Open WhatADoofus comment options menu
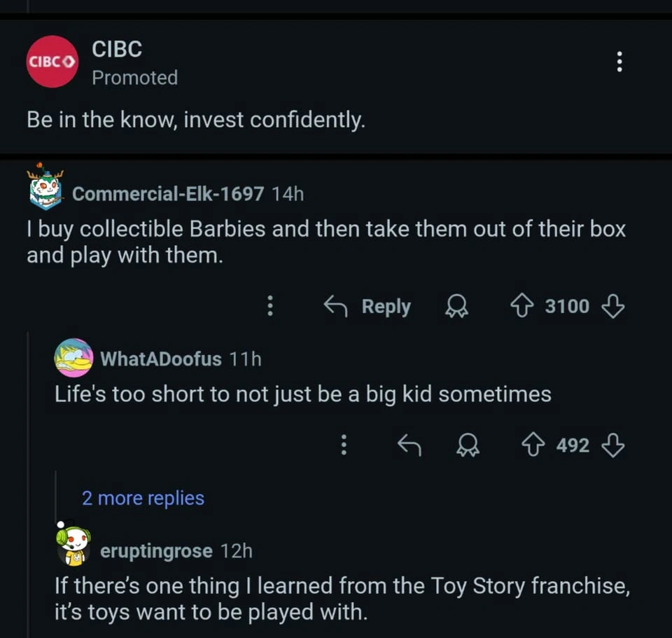 [x=344, y=445]
